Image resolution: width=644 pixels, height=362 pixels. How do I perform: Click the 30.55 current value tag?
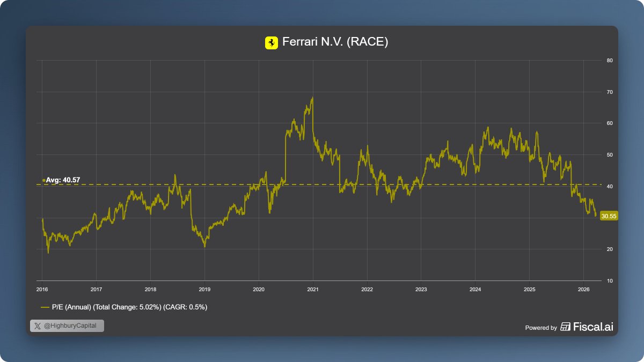point(609,217)
